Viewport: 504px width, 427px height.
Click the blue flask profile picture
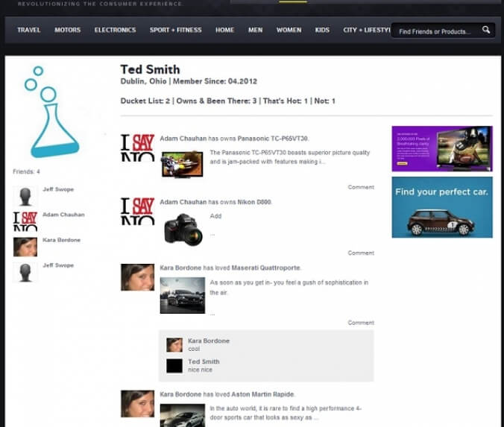[51, 112]
